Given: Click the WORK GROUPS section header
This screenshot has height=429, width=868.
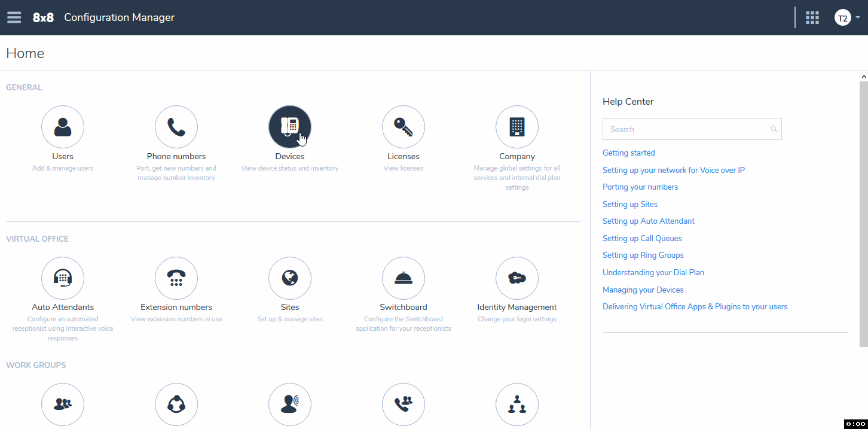Looking at the screenshot, I should point(36,365).
